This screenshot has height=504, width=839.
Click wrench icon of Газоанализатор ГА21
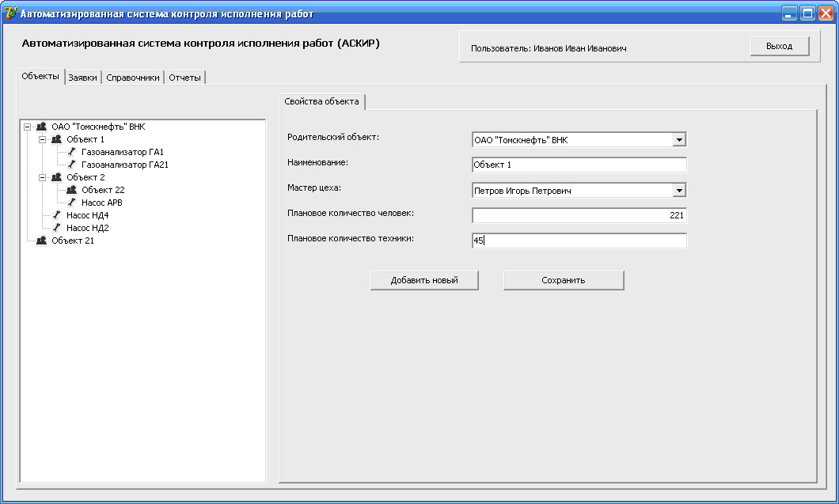[x=71, y=165]
